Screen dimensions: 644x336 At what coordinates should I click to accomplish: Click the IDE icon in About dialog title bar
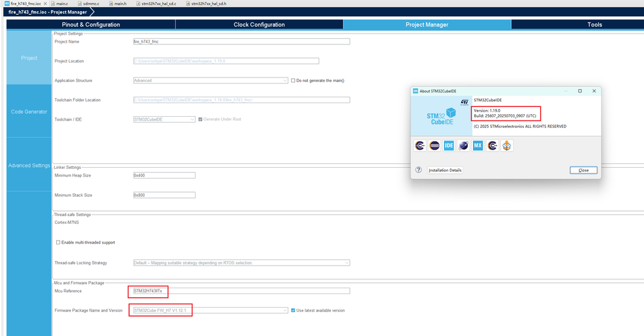(415, 91)
